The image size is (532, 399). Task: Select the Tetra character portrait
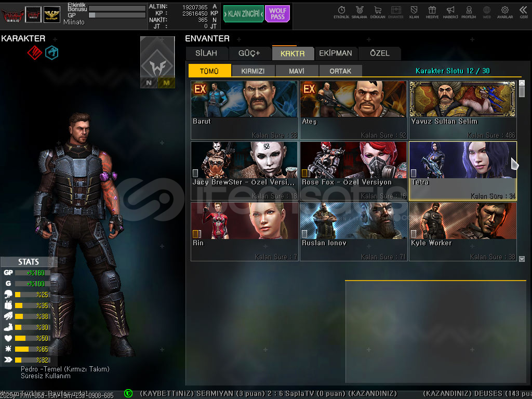point(463,160)
